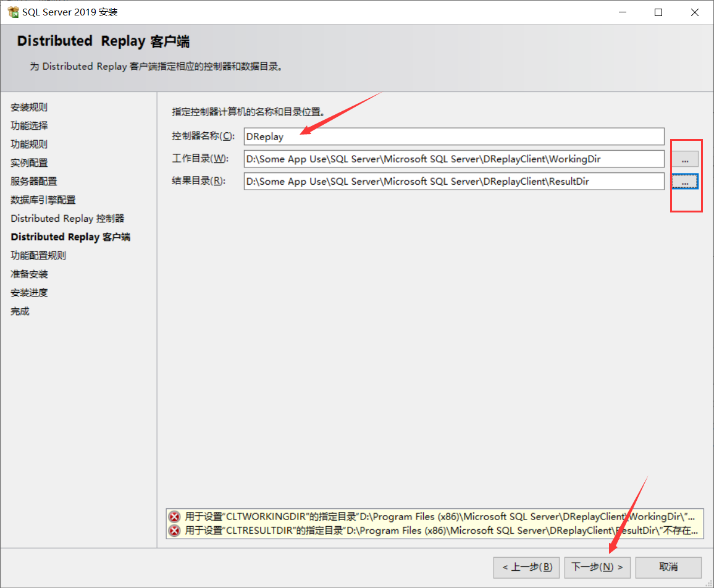The width and height of the screenshot is (714, 588).
Task: Click the window resize grip corner
Action: [x=708, y=583]
